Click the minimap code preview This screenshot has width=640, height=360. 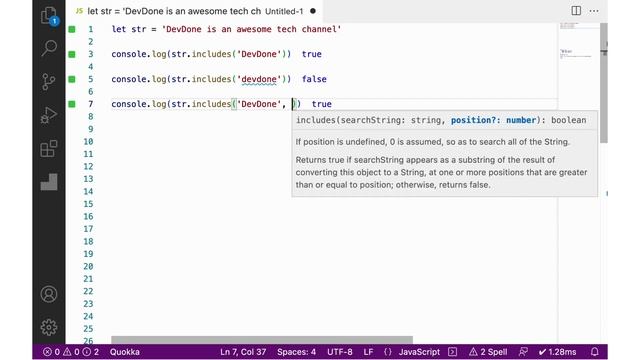coord(578,41)
